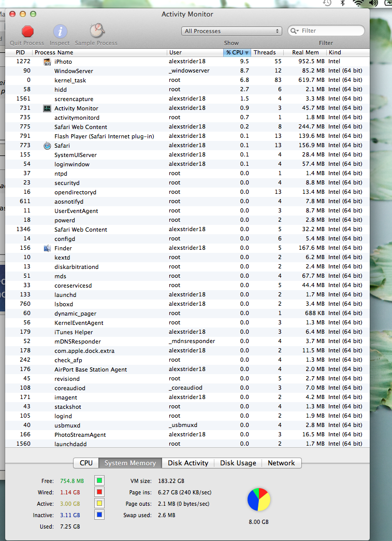Open the Disk Usage tab
Image resolution: width=392 pixels, height=541 pixels.
click(x=238, y=463)
